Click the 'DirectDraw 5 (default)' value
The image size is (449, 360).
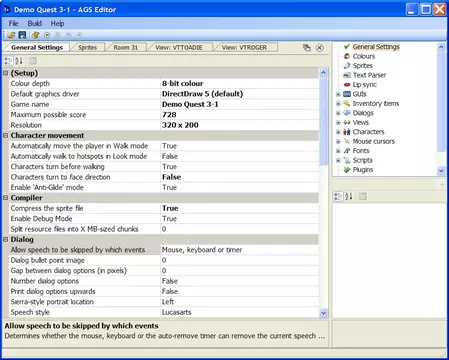202,94
